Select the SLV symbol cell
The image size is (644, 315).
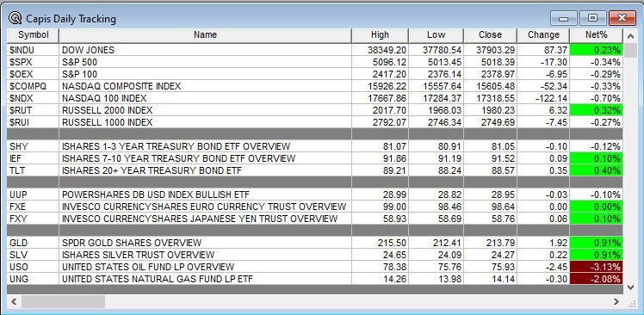point(34,255)
